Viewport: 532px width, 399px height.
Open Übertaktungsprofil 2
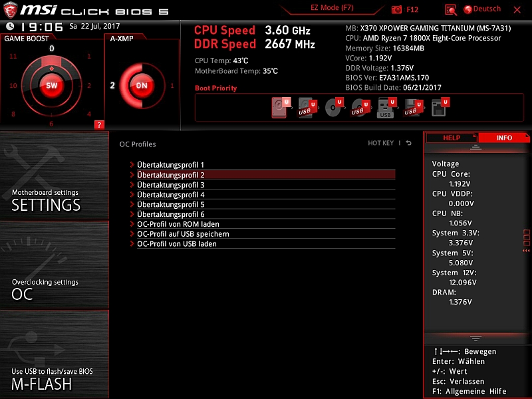click(266, 175)
